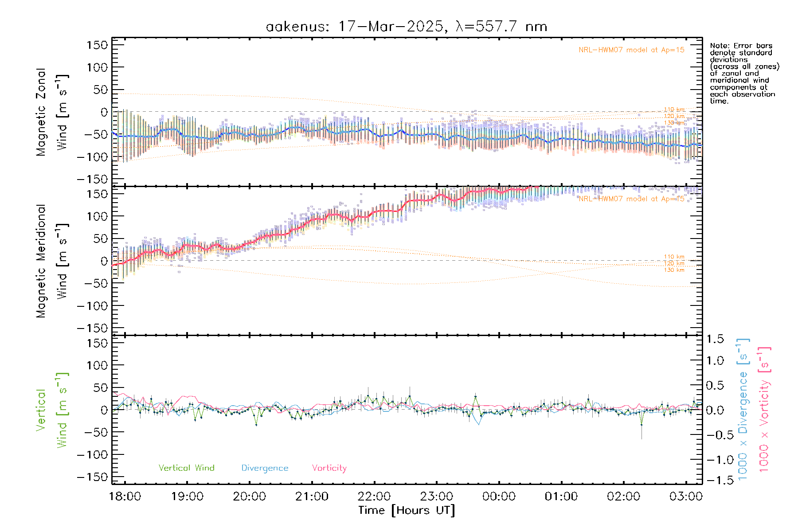Click the '110 km' label in zonal panel
The image size is (798, 532).
point(674,110)
